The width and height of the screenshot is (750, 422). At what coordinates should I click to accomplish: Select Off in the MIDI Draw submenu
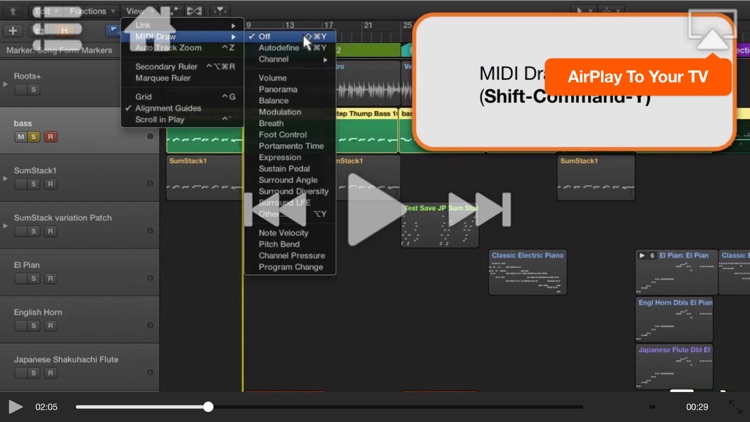pos(290,36)
